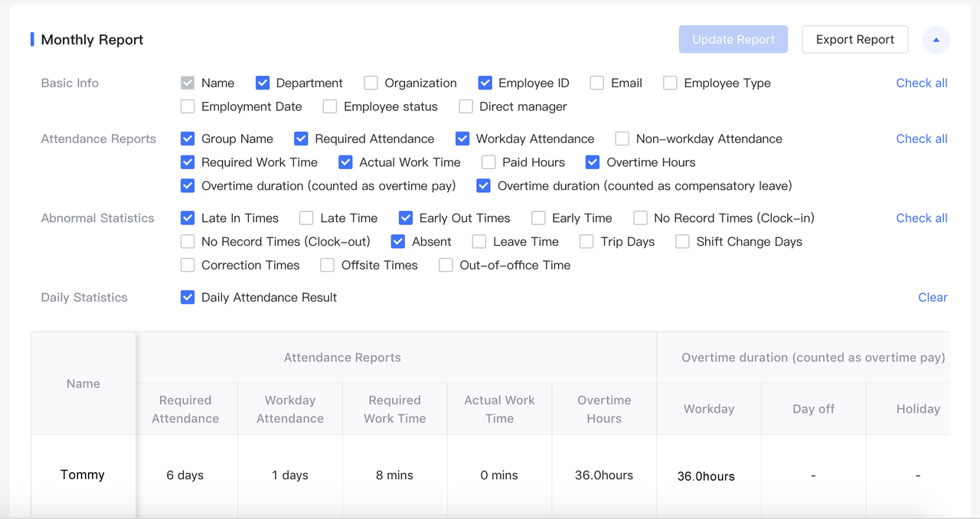Toggle Non-workday Attendance checkbox
The width and height of the screenshot is (980, 519).
pyautogui.click(x=622, y=139)
